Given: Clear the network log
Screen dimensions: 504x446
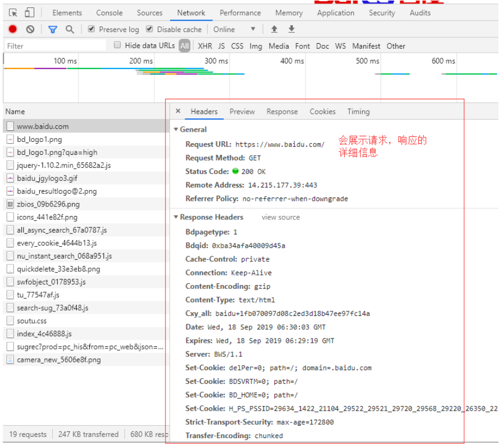Looking at the screenshot, I should point(30,29).
